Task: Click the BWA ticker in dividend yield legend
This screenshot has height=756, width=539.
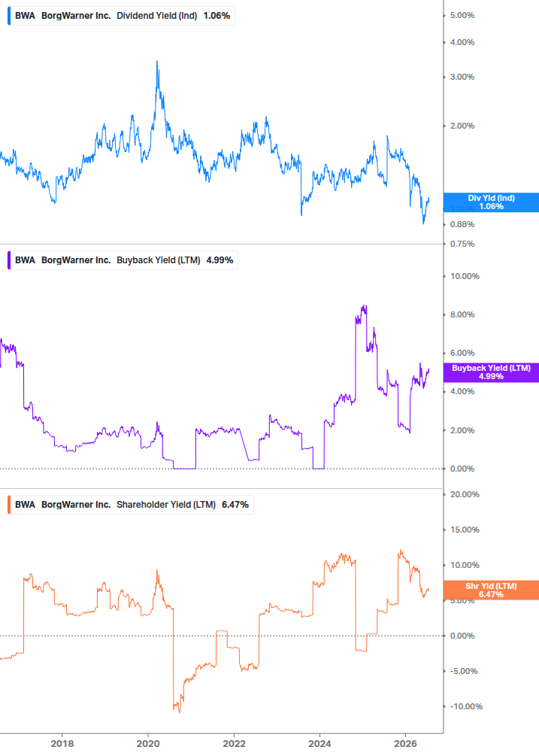Action: click(25, 16)
